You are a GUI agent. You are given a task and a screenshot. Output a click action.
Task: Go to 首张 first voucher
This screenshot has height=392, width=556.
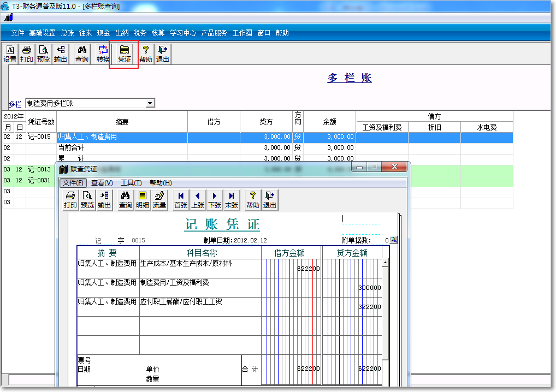(x=181, y=200)
